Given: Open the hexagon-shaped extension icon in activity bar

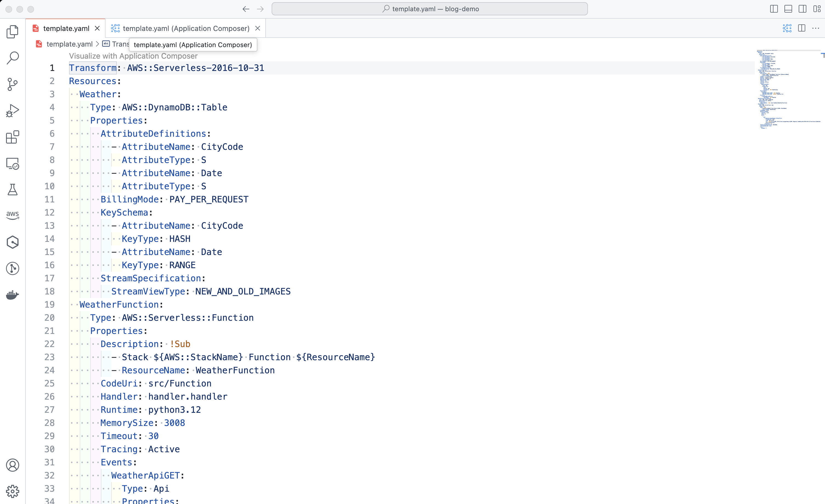Looking at the screenshot, I should tap(12, 242).
